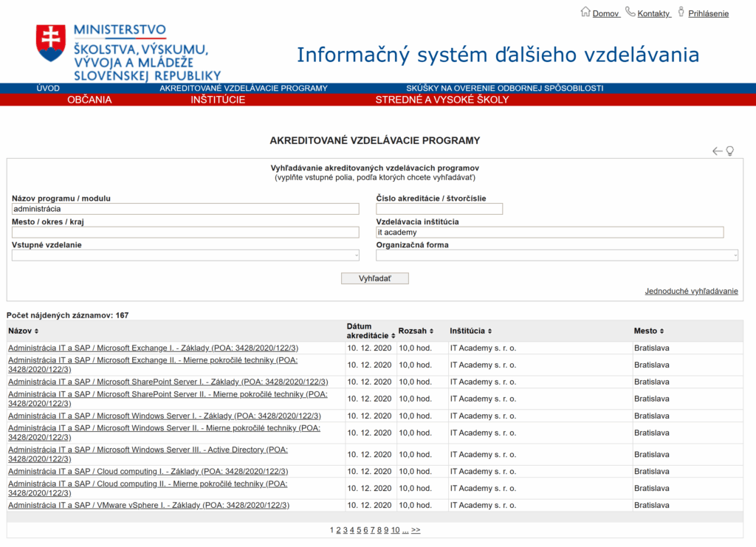Go to Stredné a vysoké školy section
Image resolution: width=756 pixels, height=547 pixels.
click(441, 100)
